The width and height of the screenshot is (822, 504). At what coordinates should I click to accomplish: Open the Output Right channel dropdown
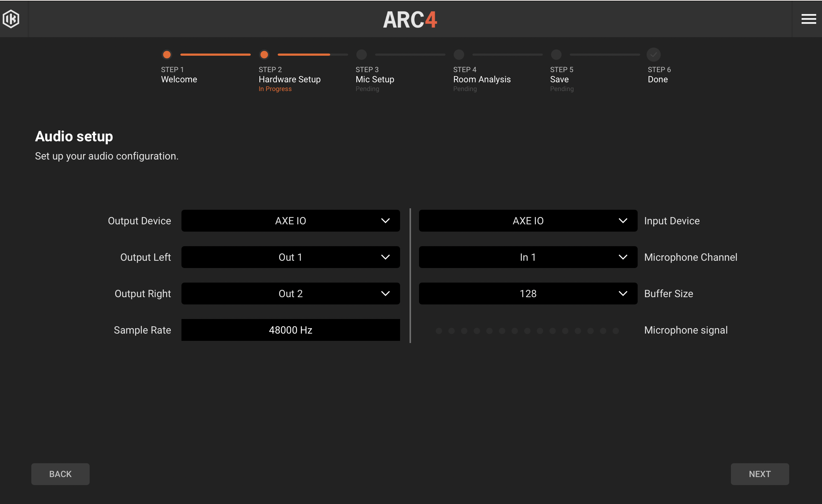click(x=291, y=294)
